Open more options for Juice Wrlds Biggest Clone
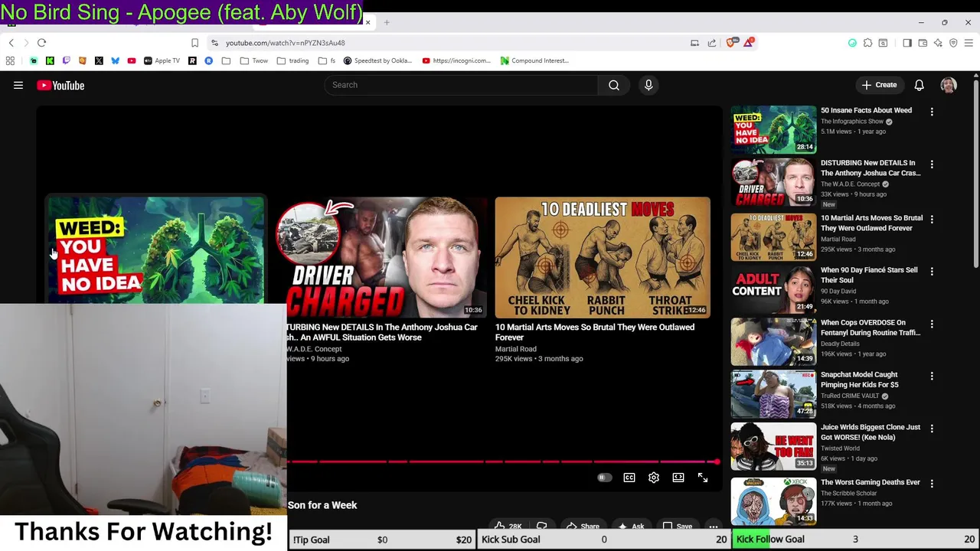 pos(932,429)
